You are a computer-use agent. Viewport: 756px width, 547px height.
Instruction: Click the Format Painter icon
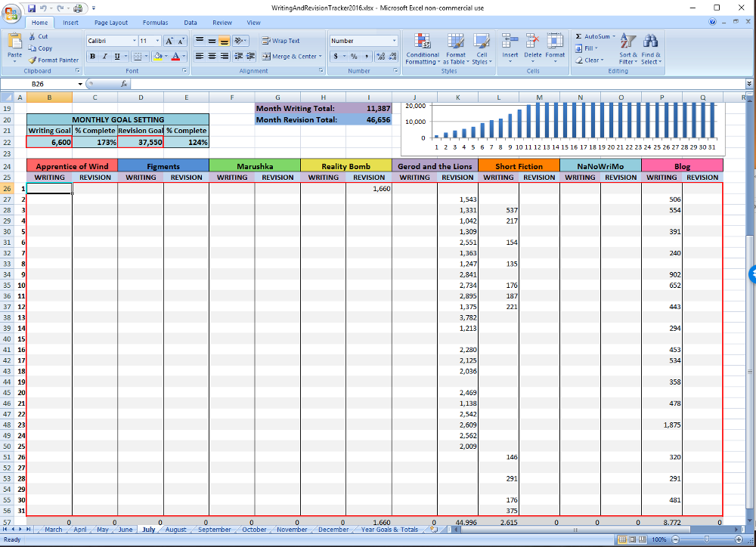tap(33, 60)
